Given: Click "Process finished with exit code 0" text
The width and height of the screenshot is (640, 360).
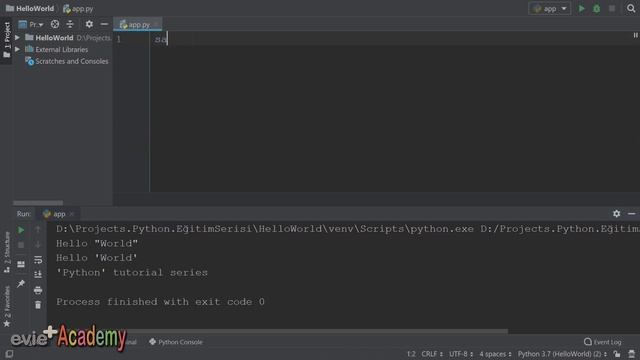Looking at the screenshot, I should click(160, 302).
